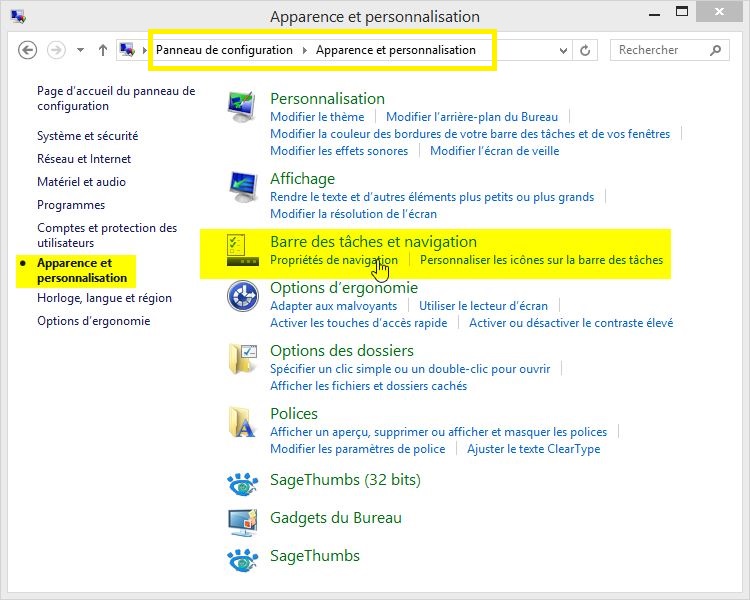Expand the address bar history dropdown
Viewport: 750px width, 600px height.
(x=565, y=50)
